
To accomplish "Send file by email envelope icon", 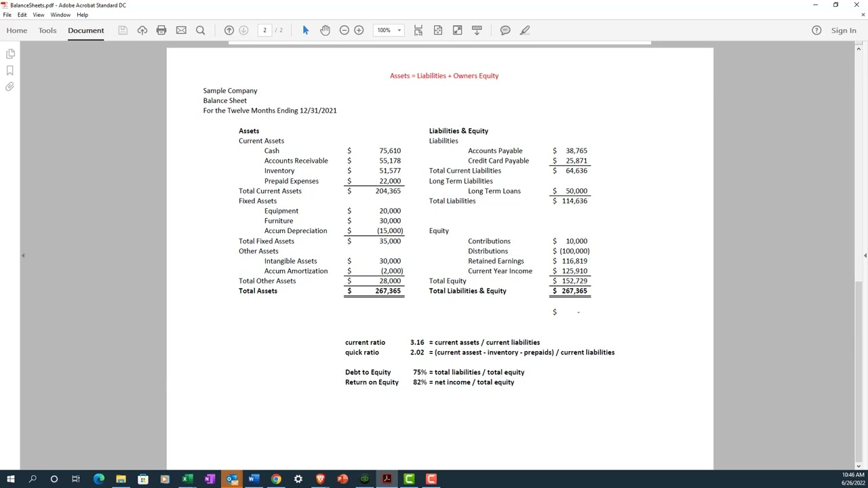I will [181, 30].
